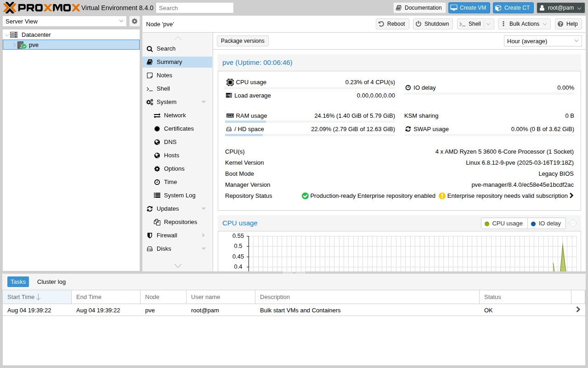
Task: Click the chart options circle button
Action: (x=573, y=223)
